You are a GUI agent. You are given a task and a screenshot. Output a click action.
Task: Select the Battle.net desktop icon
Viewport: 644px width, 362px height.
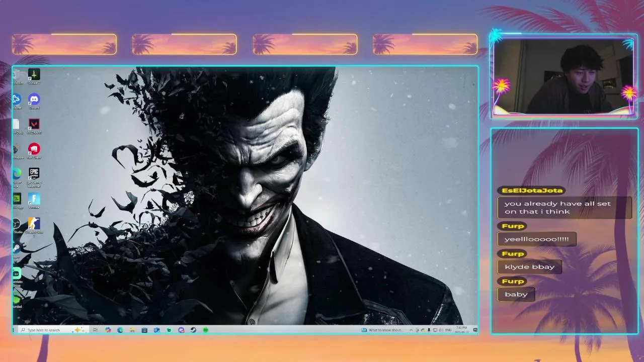(17, 102)
